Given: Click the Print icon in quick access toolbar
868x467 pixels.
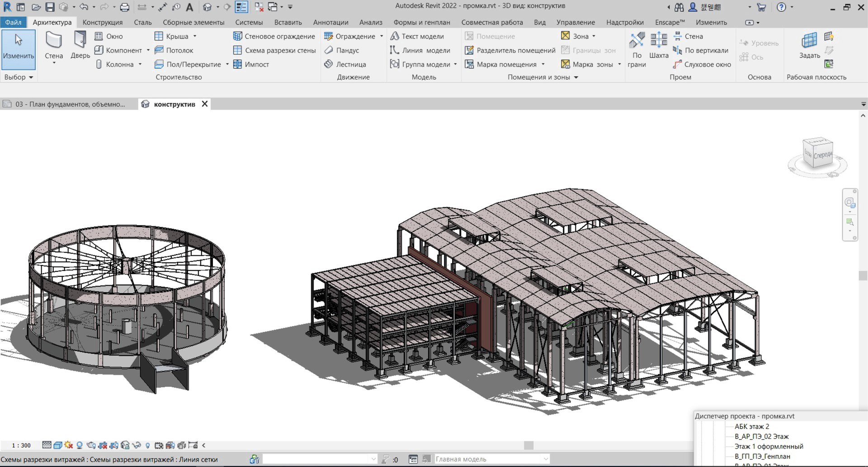Looking at the screenshot, I should pyautogui.click(x=124, y=7).
